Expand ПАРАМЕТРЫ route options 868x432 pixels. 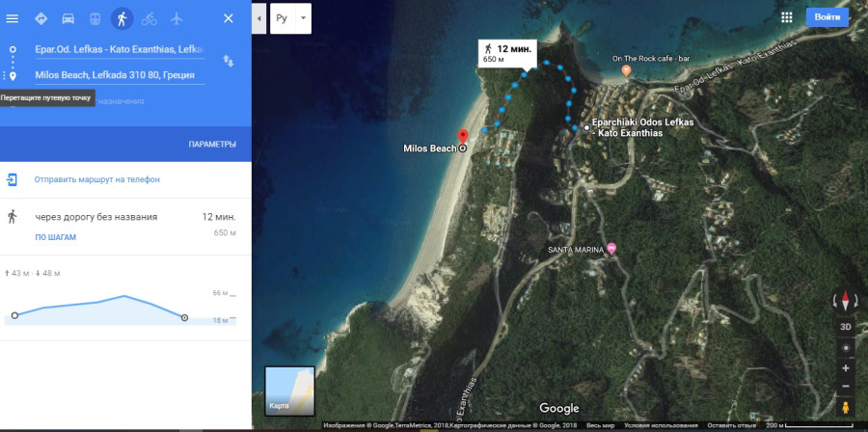click(x=212, y=145)
